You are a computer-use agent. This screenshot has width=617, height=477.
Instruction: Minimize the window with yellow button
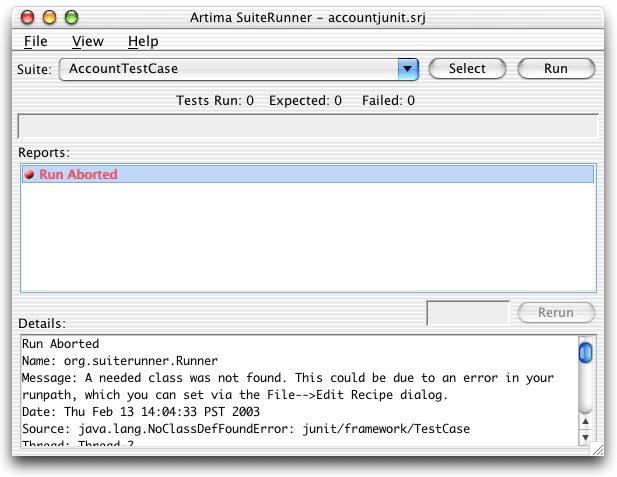(x=50, y=17)
